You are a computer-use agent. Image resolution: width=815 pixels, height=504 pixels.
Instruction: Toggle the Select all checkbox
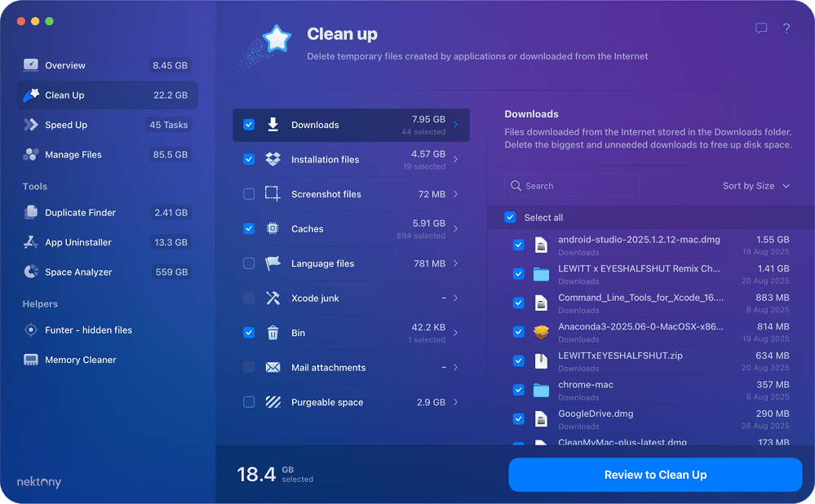point(511,217)
